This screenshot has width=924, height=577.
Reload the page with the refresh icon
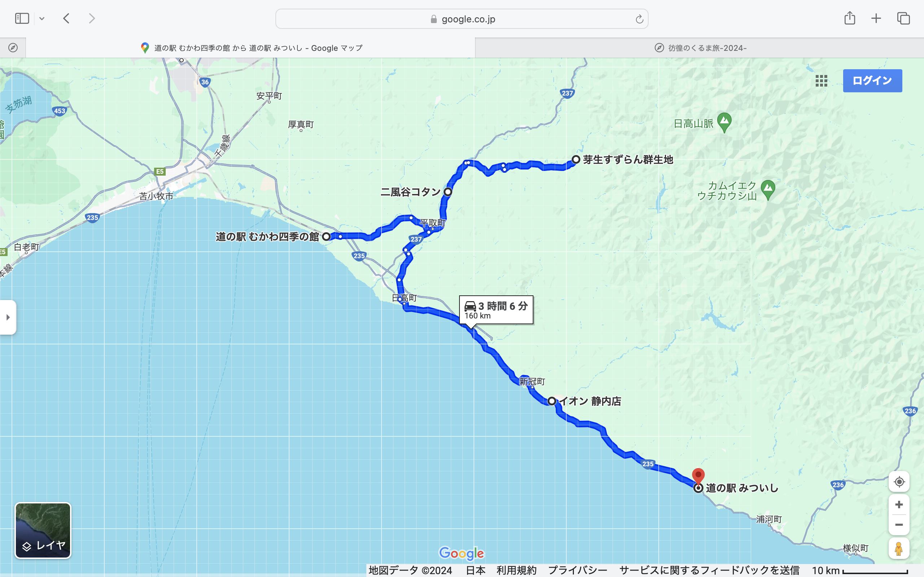(639, 19)
